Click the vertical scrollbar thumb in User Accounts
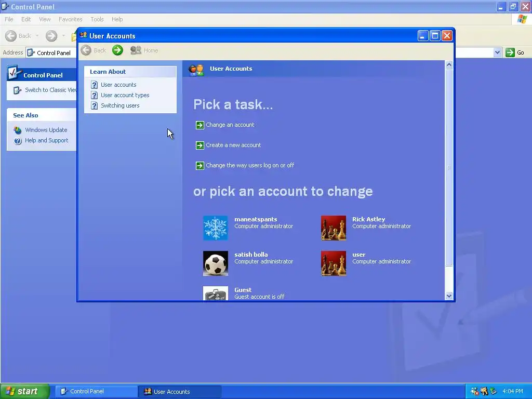 [x=449, y=168]
